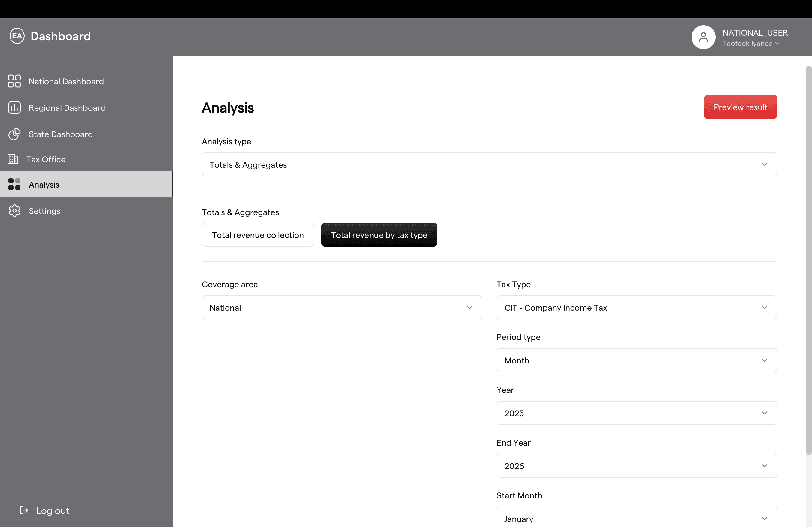812x527 pixels.
Task: Open the Period type Month dropdown
Action: [x=636, y=360]
